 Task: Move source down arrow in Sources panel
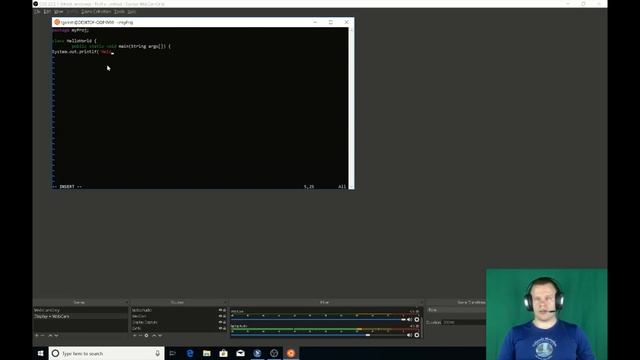[x=160, y=336]
